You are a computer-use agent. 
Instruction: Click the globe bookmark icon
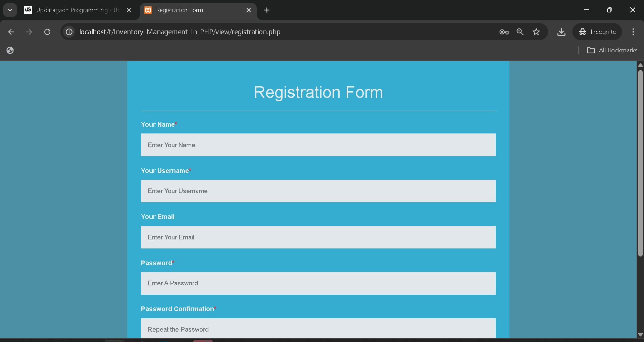[x=10, y=50]
